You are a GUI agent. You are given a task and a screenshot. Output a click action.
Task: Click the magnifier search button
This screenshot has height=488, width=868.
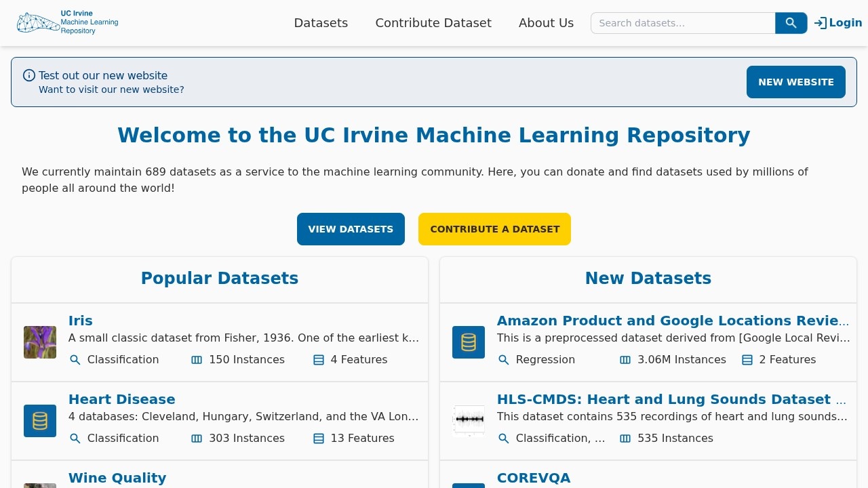click(x=791, y=23)
